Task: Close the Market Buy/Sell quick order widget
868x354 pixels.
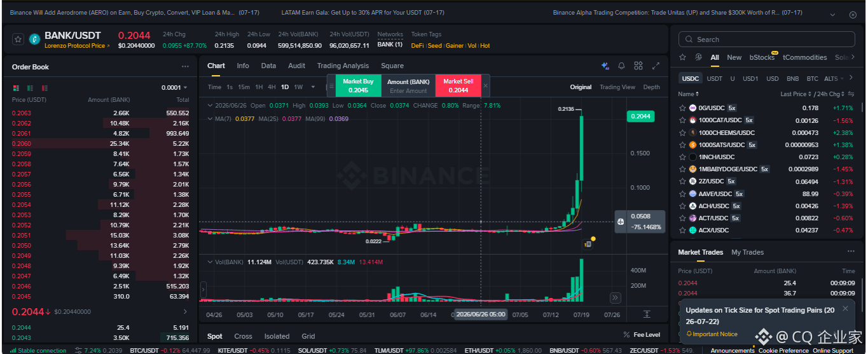Action: click(x=486, y=85)
